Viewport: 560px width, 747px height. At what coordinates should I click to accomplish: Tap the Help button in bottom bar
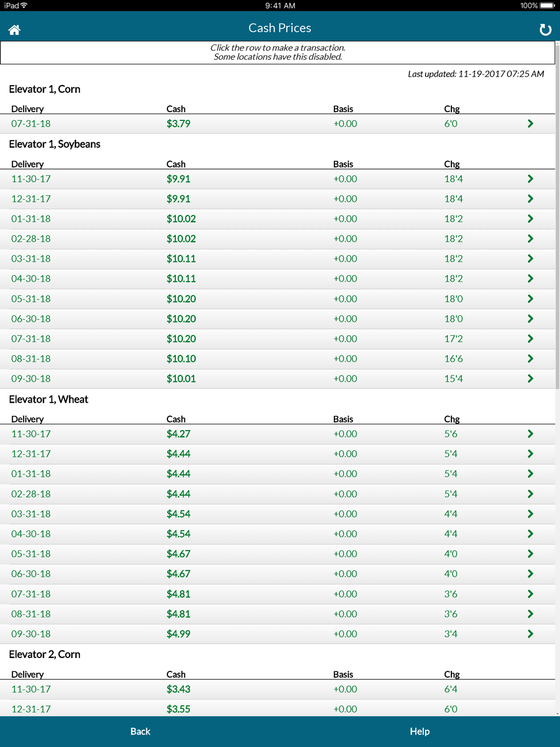[419, 731]
